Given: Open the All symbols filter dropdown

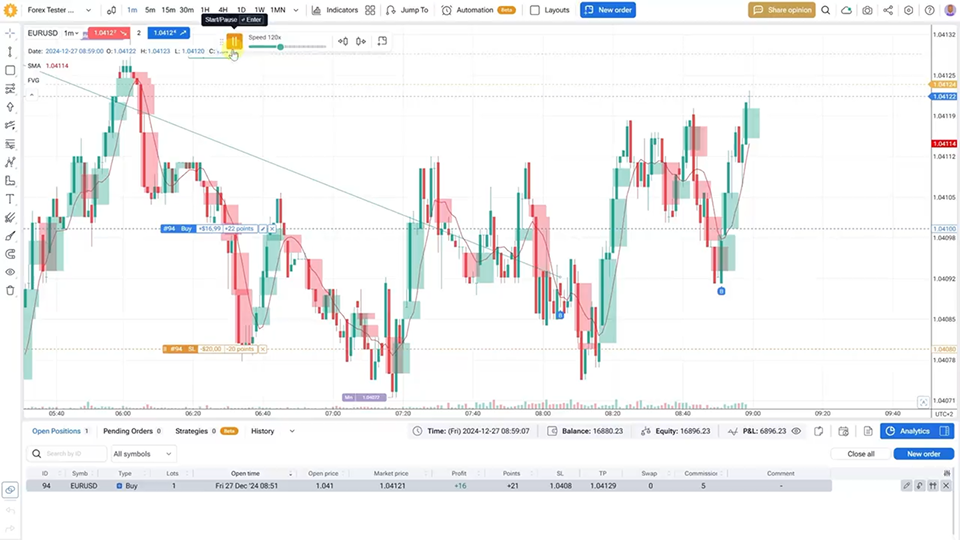Looking at the screenshot, I should pos(143,454).
